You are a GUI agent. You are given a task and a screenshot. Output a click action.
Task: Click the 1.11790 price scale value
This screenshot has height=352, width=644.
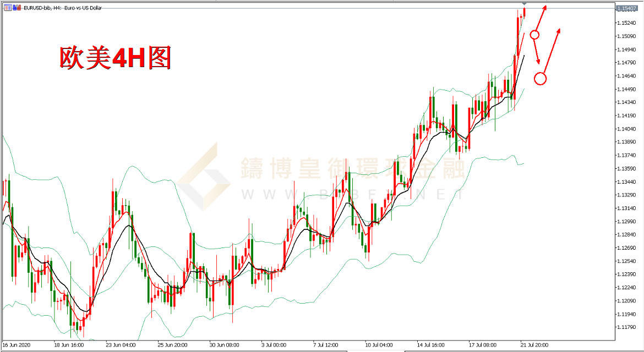[626, 328]
